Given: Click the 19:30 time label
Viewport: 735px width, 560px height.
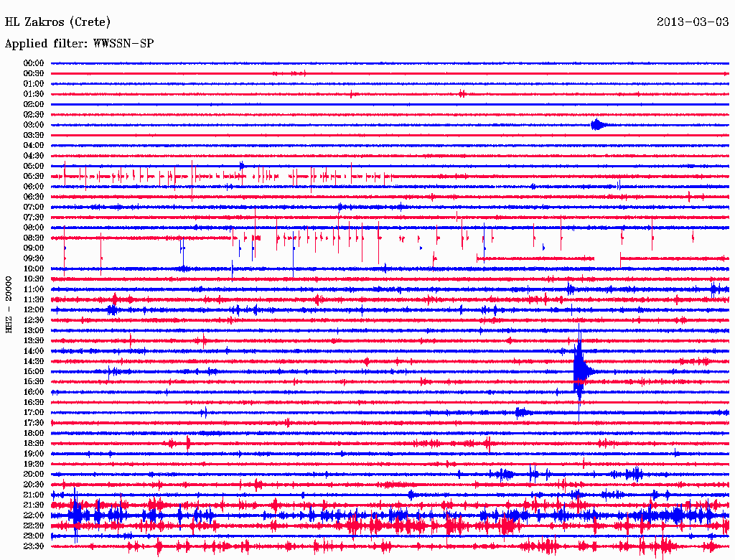Looking at the screenshot, I should coord(34,465).
